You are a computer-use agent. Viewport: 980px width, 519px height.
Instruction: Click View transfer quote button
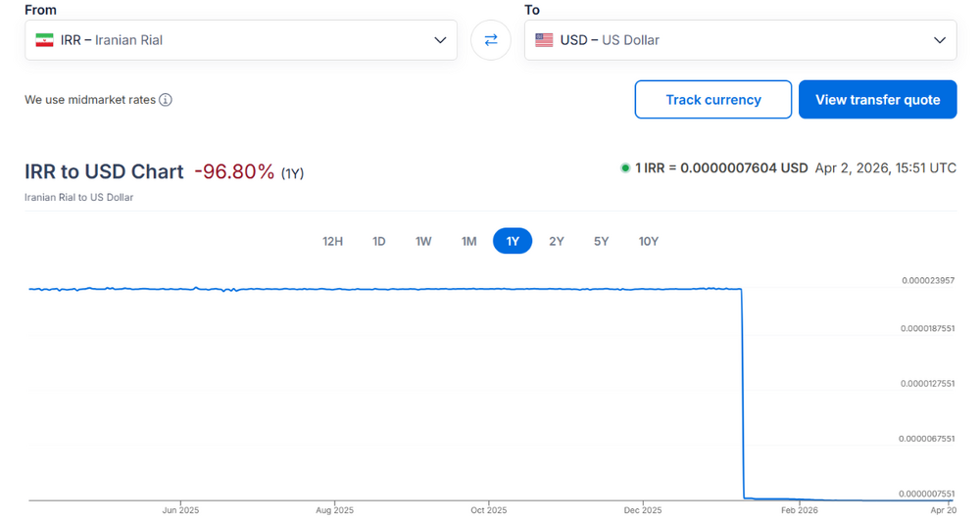877,99
